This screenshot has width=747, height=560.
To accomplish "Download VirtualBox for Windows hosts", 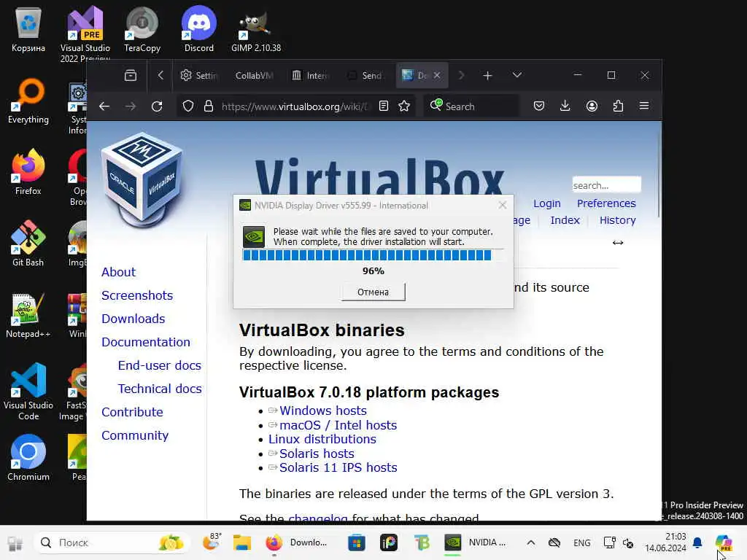I will click(323, 411).
